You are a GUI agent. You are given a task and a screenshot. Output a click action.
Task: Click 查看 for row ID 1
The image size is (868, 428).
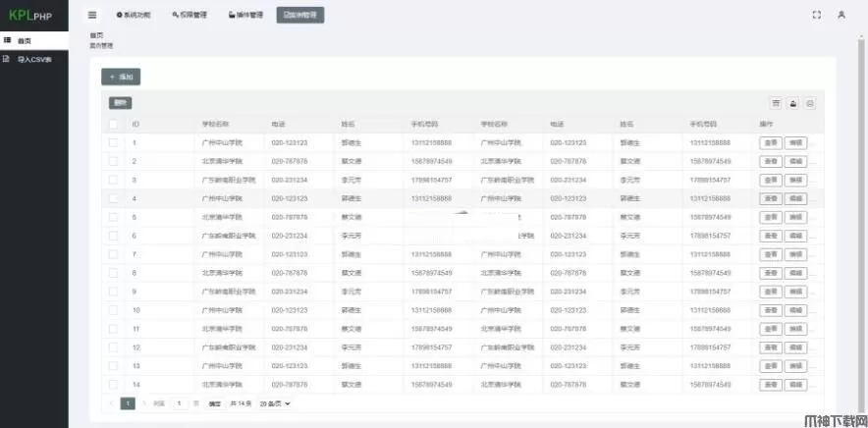[771, 143]
